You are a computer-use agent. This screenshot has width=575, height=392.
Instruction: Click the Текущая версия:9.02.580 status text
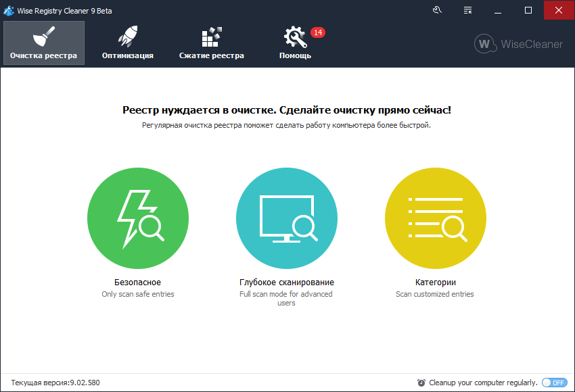coord(55,383)
